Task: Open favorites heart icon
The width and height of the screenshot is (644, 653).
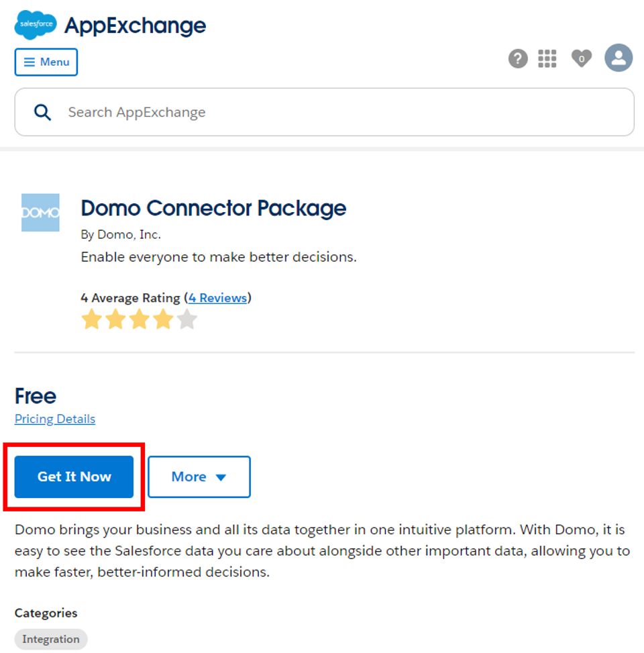Action: coord(581,58)
